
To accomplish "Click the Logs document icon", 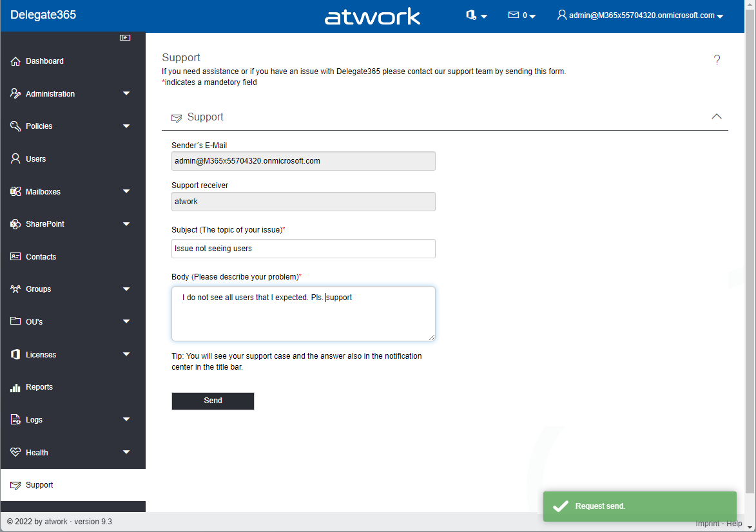I will 15,419.
